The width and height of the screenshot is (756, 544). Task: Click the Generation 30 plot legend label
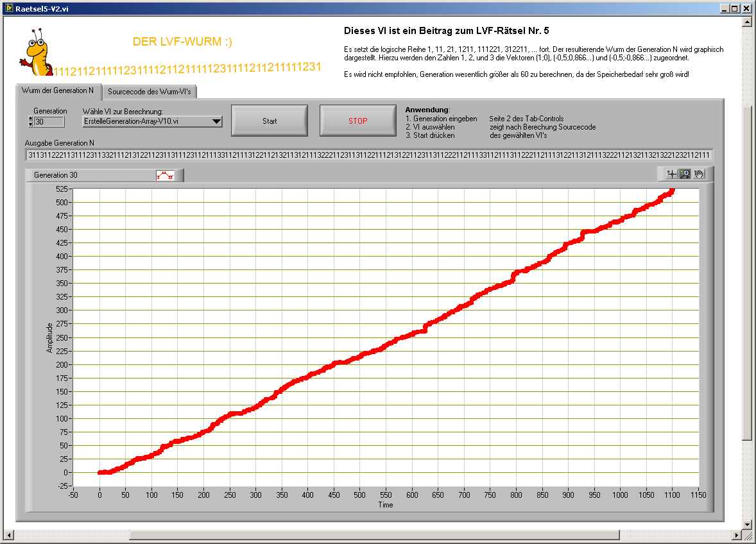pyautogui.click(x=56, y=175)
